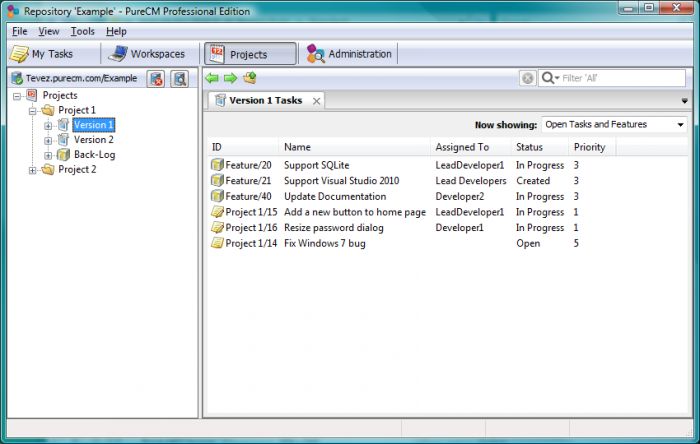Open the Administration view
Image resolution: width=700 pixels, height=444 pixels.
(349, 54)
